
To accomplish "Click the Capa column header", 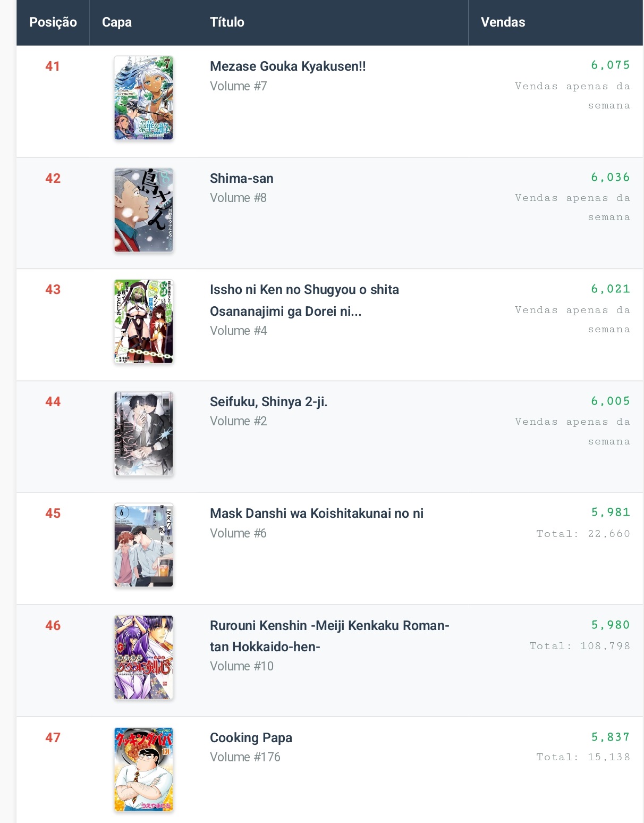I will coord(117,22).
